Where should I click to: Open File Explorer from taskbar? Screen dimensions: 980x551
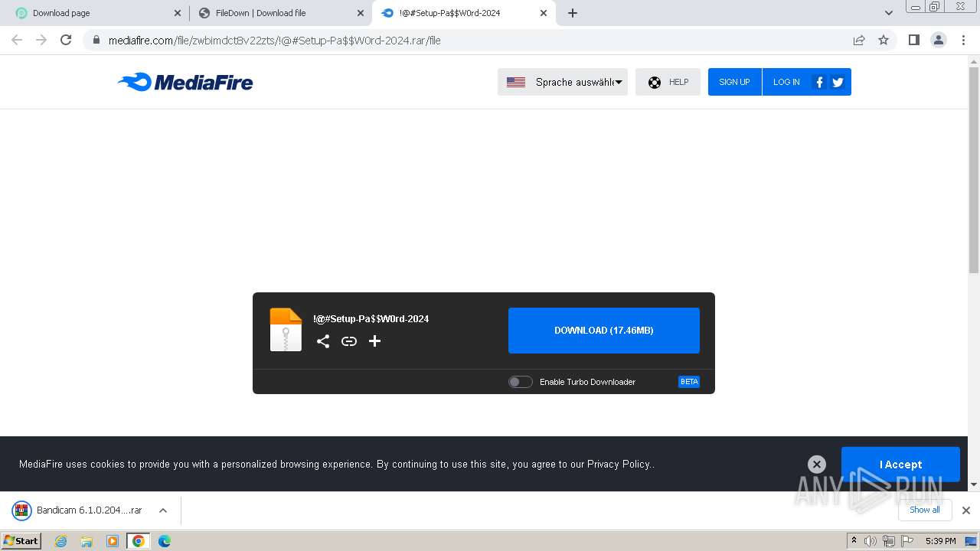click(x=87, y=541)
